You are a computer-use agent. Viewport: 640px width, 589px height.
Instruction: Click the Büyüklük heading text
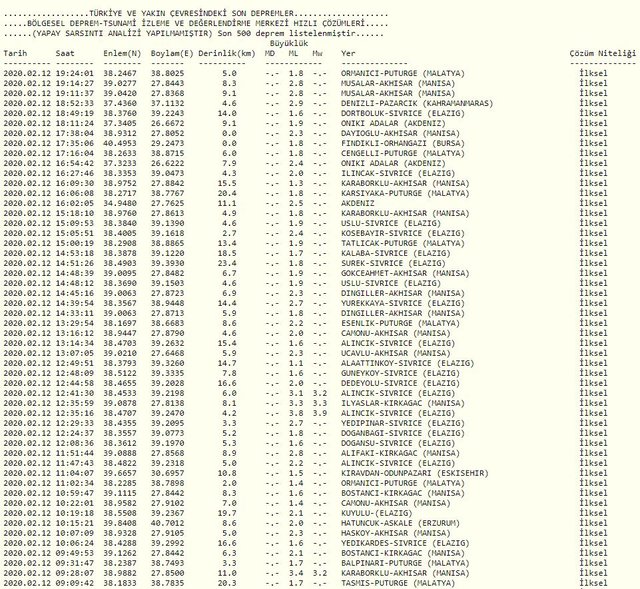(289, 43)
